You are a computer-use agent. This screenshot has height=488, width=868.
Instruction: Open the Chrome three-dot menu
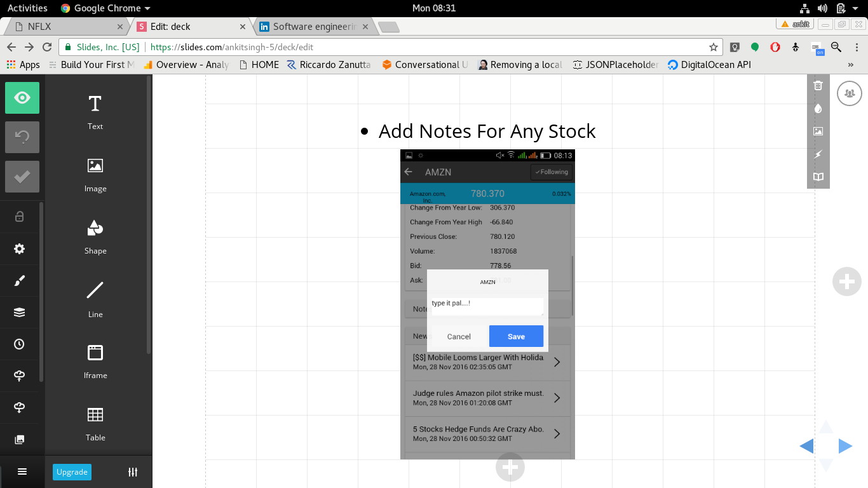coord(855,47)
